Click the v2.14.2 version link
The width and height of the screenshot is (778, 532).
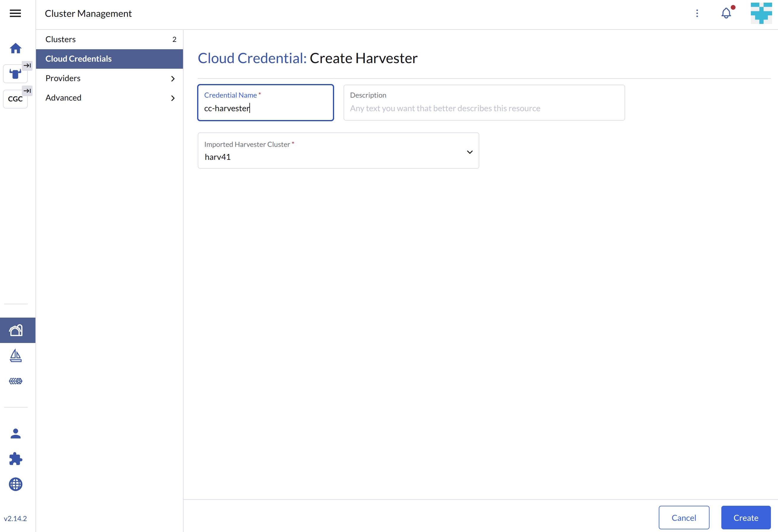[15, 518]
